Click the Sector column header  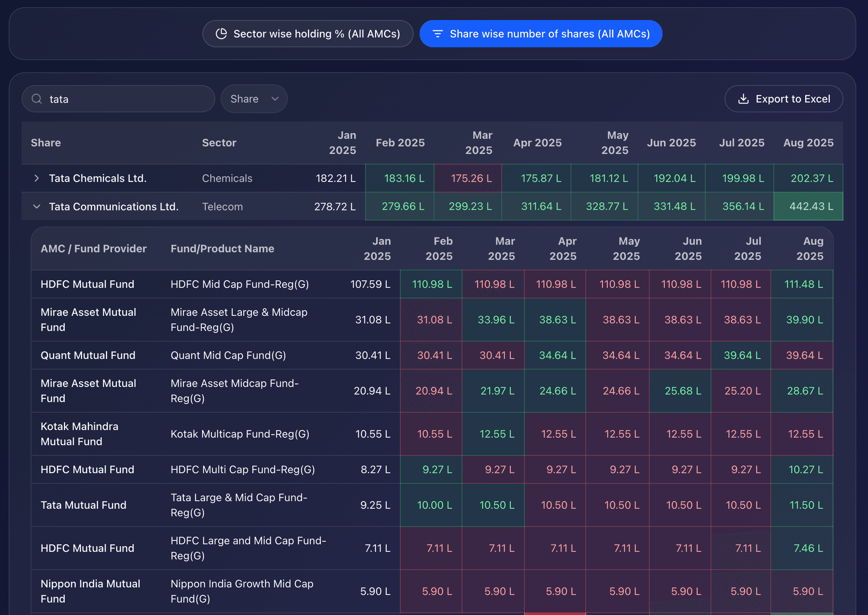click(x=219, y=143)
